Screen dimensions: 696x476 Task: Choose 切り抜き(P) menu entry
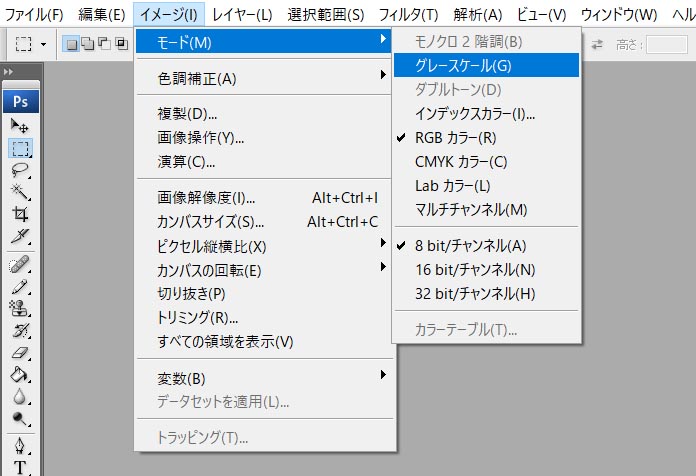coord(263,294)
